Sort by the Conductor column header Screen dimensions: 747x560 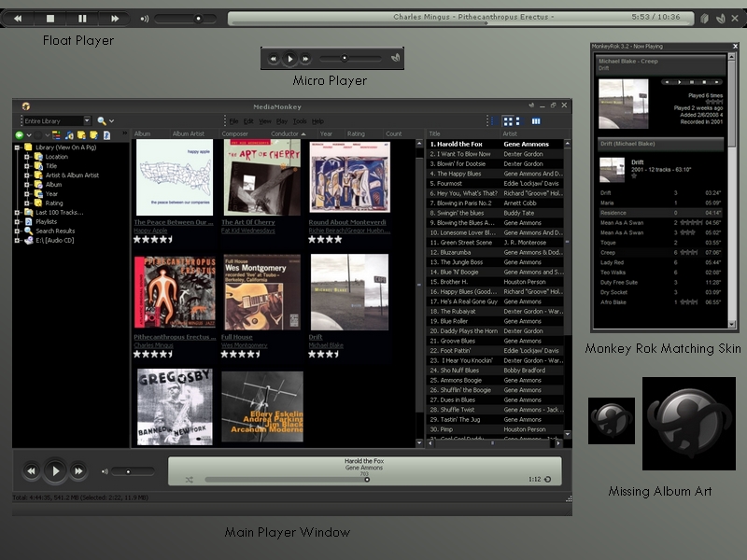(289, 133)
